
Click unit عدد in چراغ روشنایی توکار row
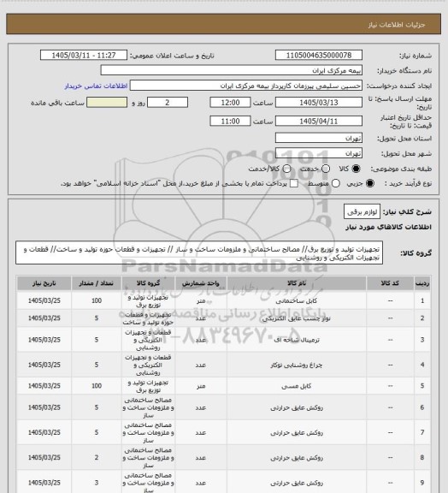[201, 365]
